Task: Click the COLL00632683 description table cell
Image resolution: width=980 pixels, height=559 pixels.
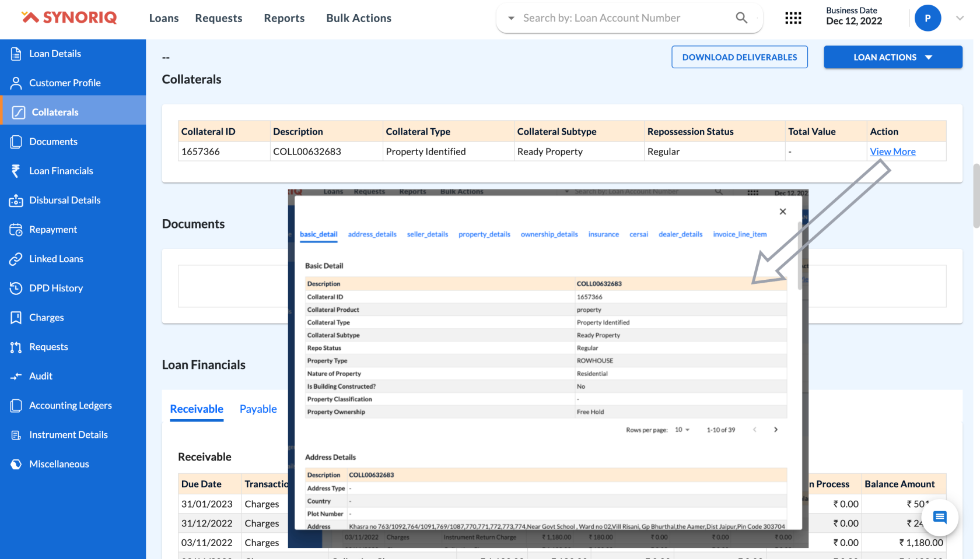Action: pos(326,152)
